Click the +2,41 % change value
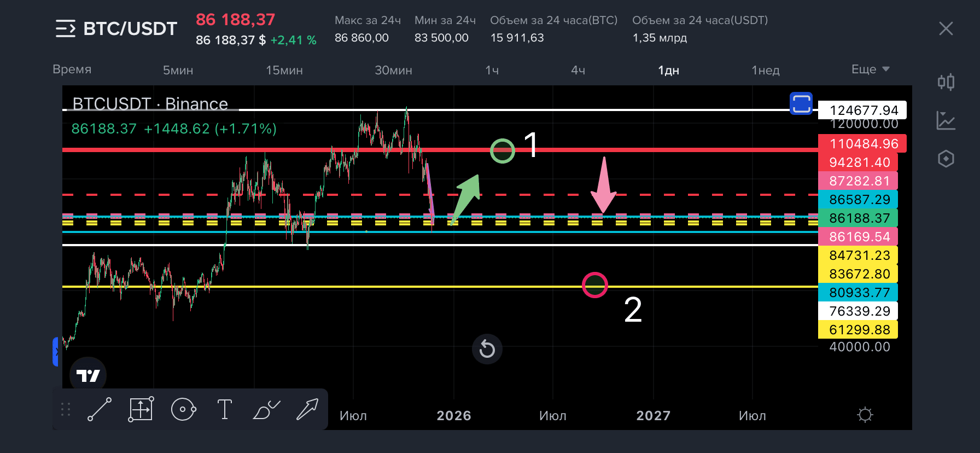Screen dimensions: 980x453 click(294, 40)
